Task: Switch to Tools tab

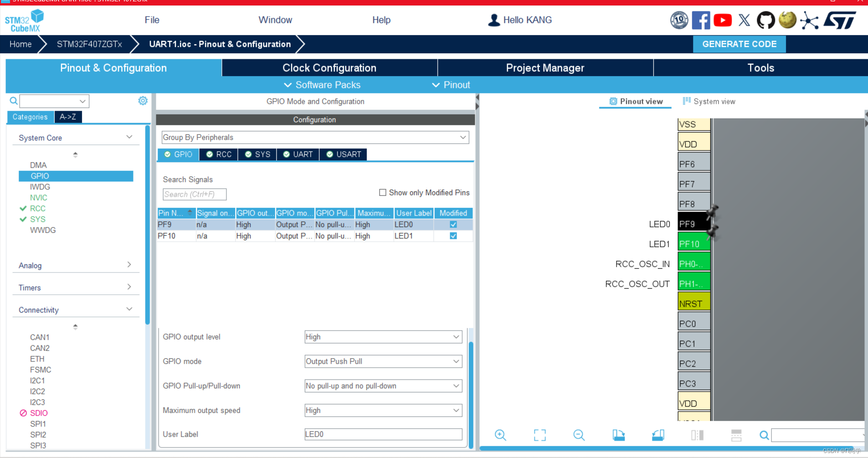Action: click(x=760, y=68)
